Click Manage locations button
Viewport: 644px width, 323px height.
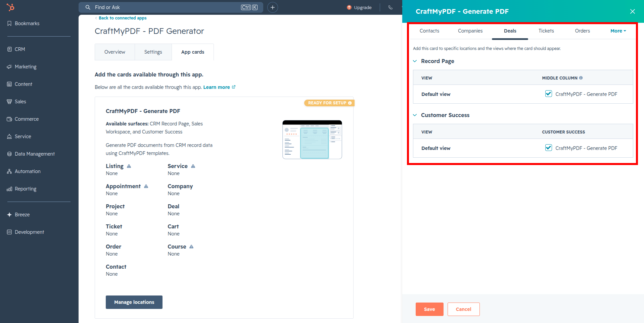click(134, 302)
